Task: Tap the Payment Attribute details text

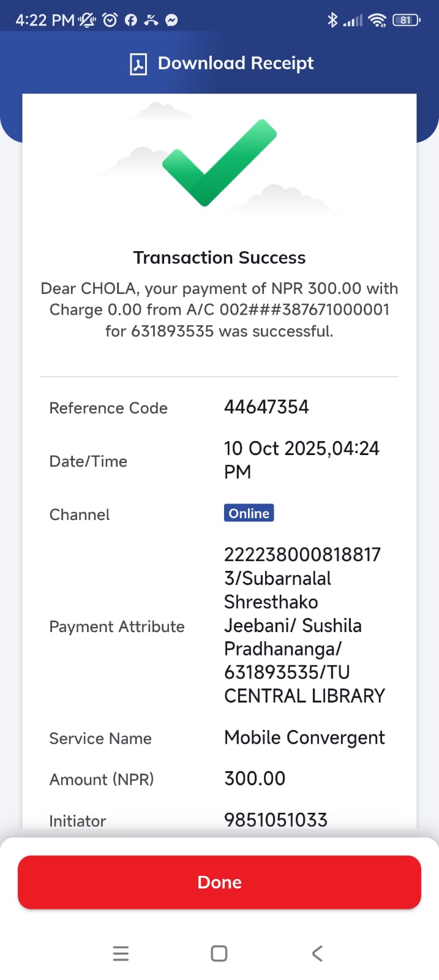Action: 304,625
